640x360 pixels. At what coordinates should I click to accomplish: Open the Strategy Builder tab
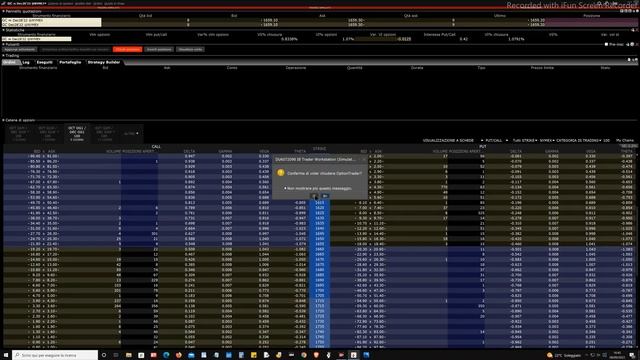tap(104, 62)
